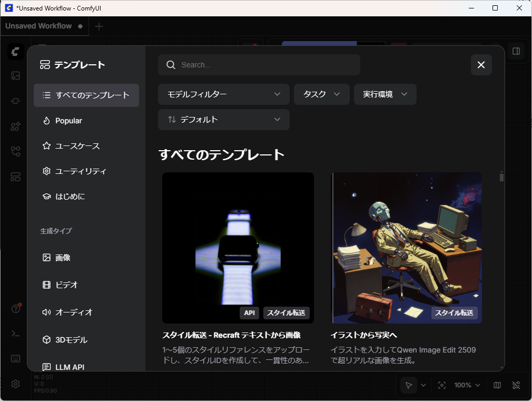Screen dimensions: 532x401
Task: Select ビデオ generation type
Action: 66,285
